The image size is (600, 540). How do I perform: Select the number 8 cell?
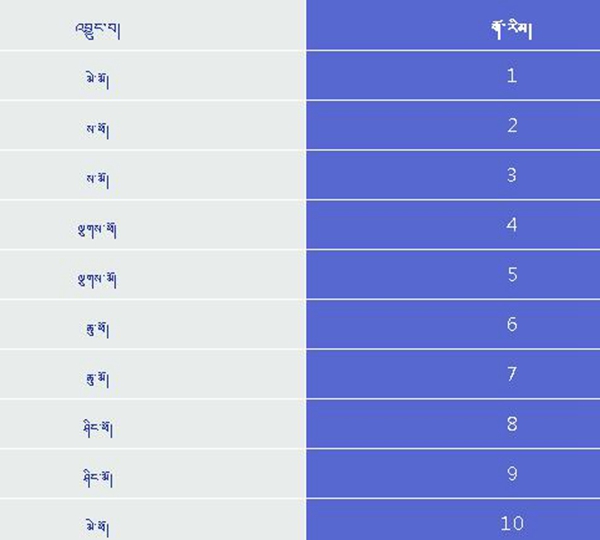453,424
